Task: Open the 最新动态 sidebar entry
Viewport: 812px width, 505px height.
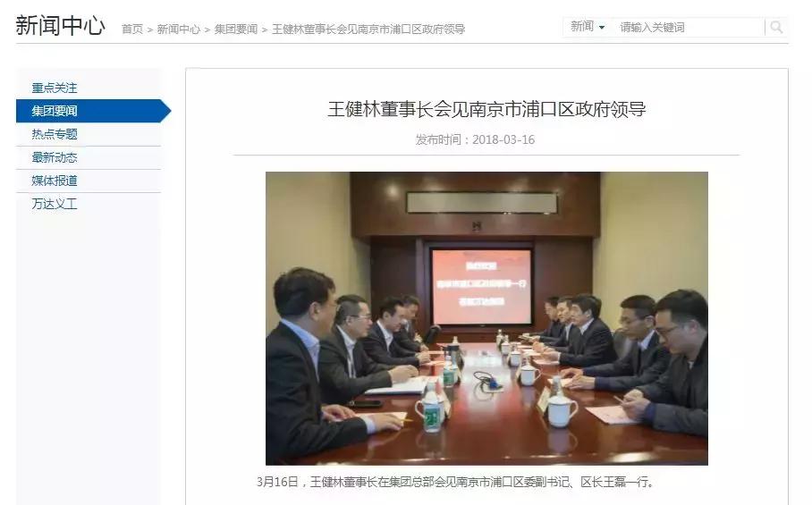Action: click(x=55, y=157)
